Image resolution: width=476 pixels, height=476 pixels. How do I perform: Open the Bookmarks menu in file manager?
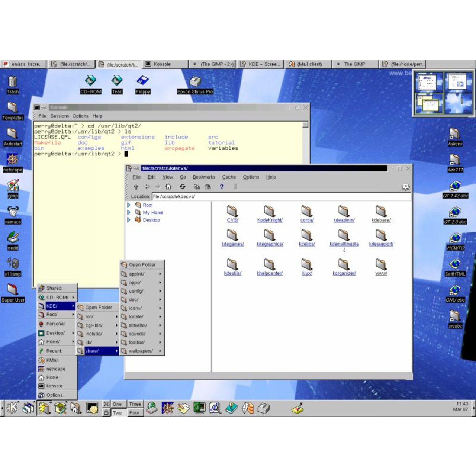pos(204,177)
